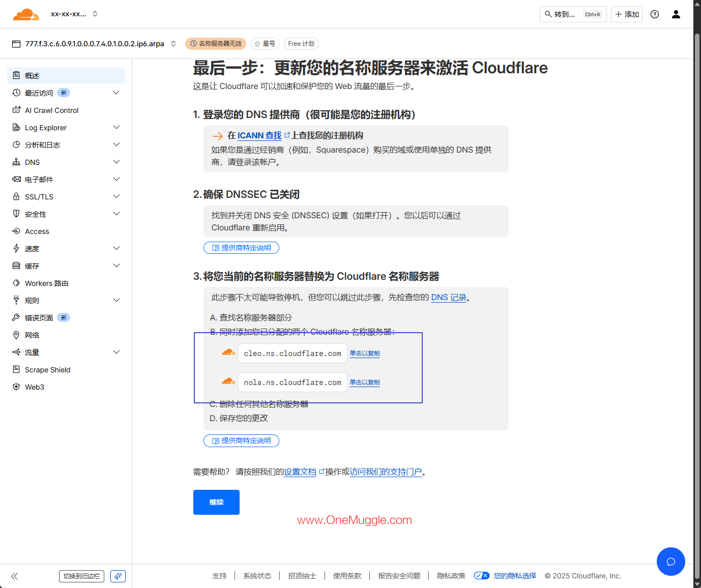
Task: Click the Cloudflare logo icon
Action: (x=26, y=14)
